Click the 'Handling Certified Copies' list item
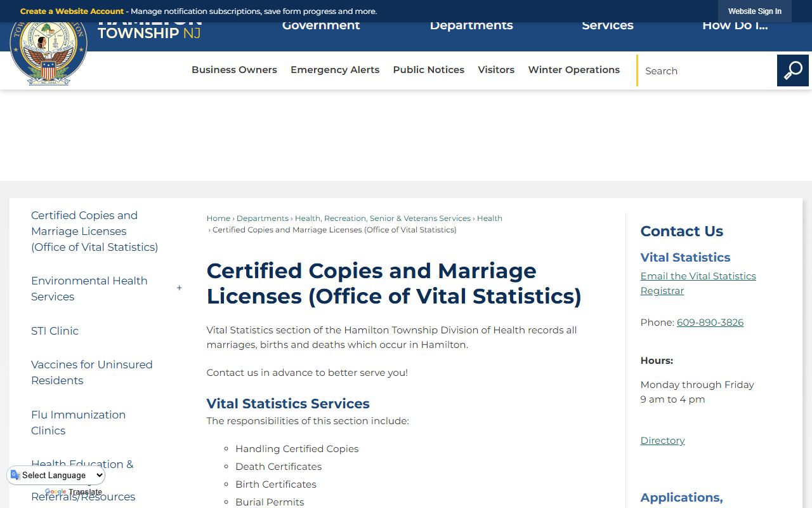 pos(297,449)
